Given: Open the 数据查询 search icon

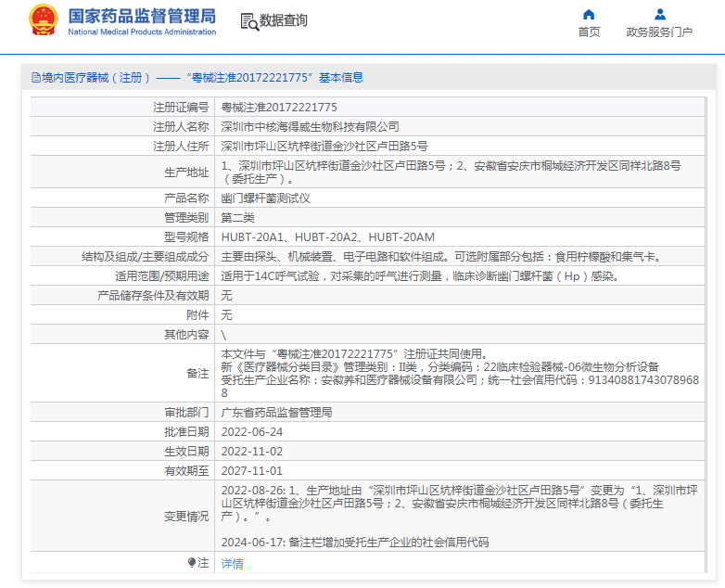Looking at the screenshot, I should (249, 21).
